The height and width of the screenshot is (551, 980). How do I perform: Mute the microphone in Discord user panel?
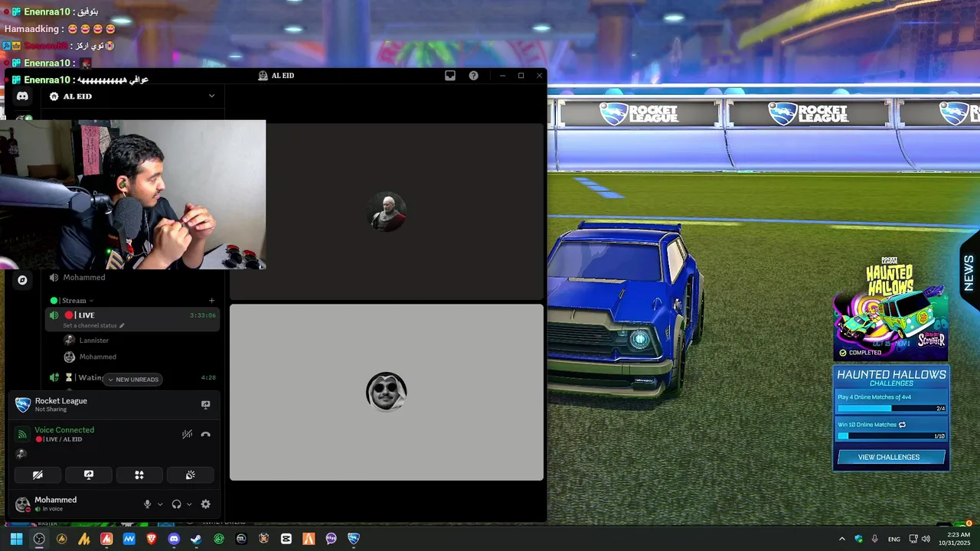[x=147, y=504]
